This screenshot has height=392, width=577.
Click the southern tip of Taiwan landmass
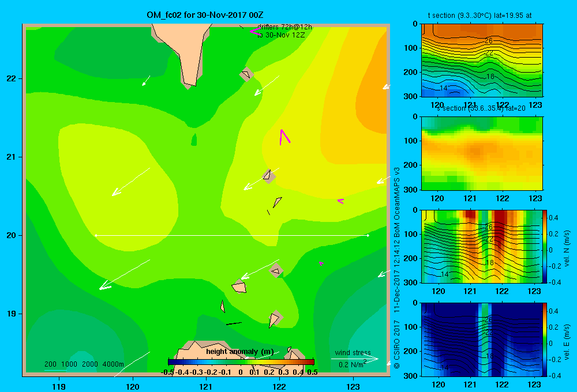(189, 83)
